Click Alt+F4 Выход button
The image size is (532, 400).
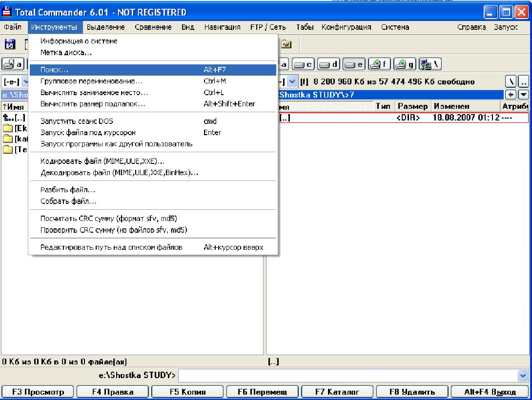click(x=490, y=392)
